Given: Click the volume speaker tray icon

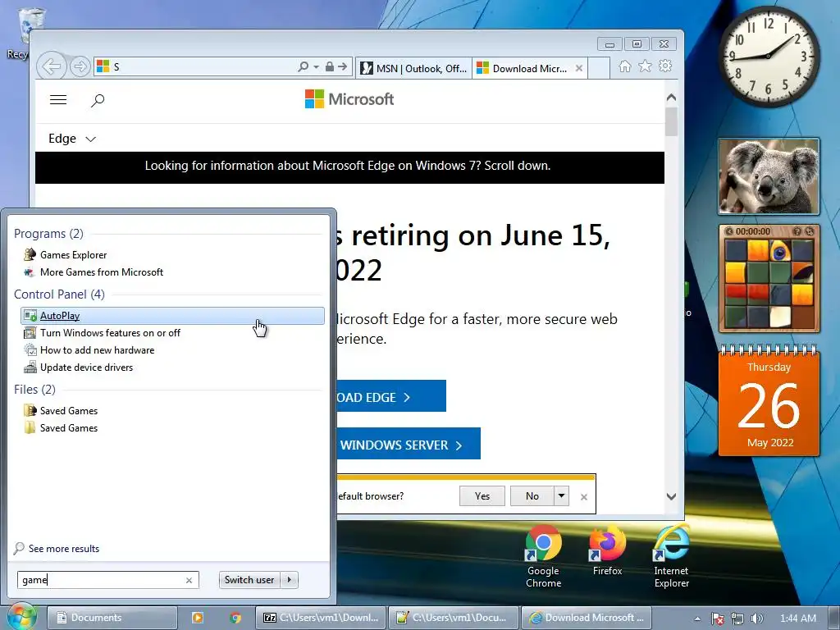Looking at the screenshot, I should coord(756,619).
